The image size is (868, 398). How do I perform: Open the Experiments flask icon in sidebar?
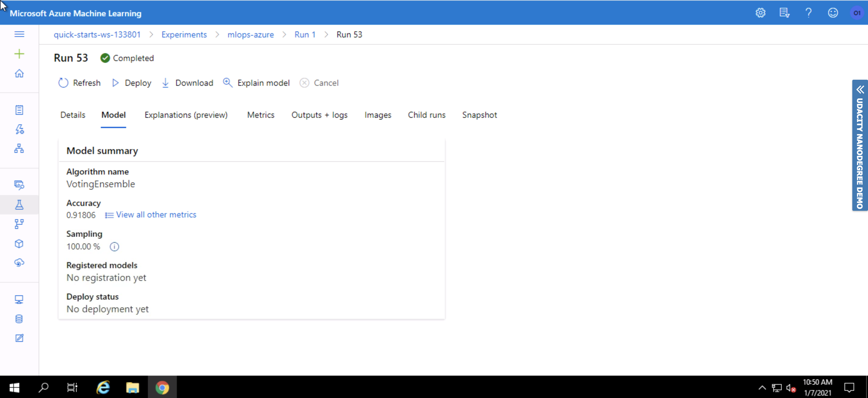(x=19, y=204)
